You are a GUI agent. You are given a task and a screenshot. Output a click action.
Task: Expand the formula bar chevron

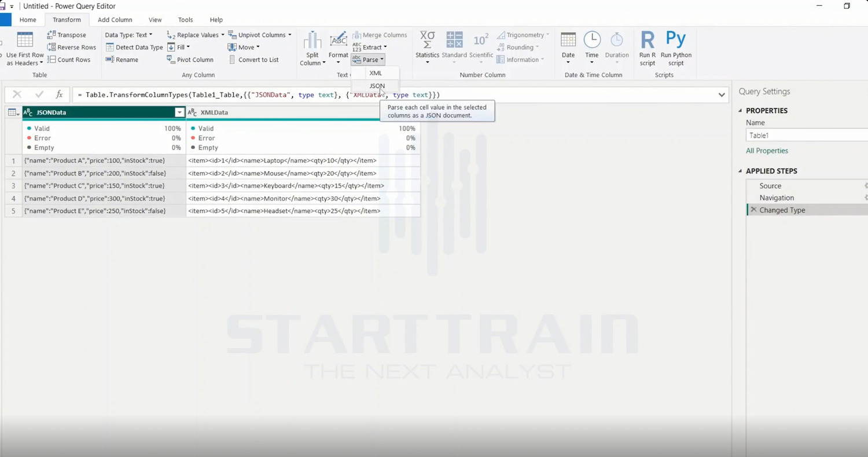tap(722, 95)
